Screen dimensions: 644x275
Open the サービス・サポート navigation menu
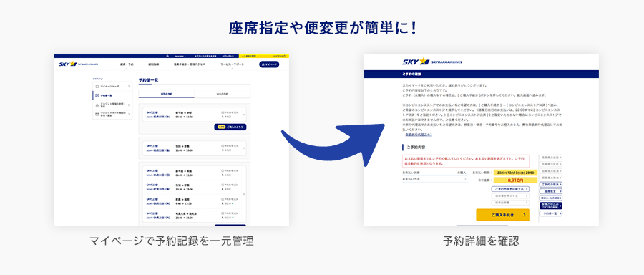point(232,64)
